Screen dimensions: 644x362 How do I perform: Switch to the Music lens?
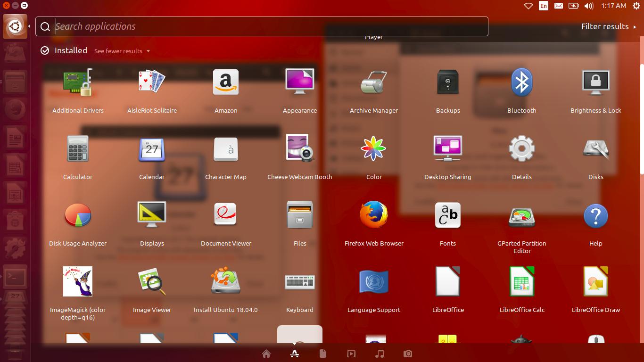click(380, 354)
